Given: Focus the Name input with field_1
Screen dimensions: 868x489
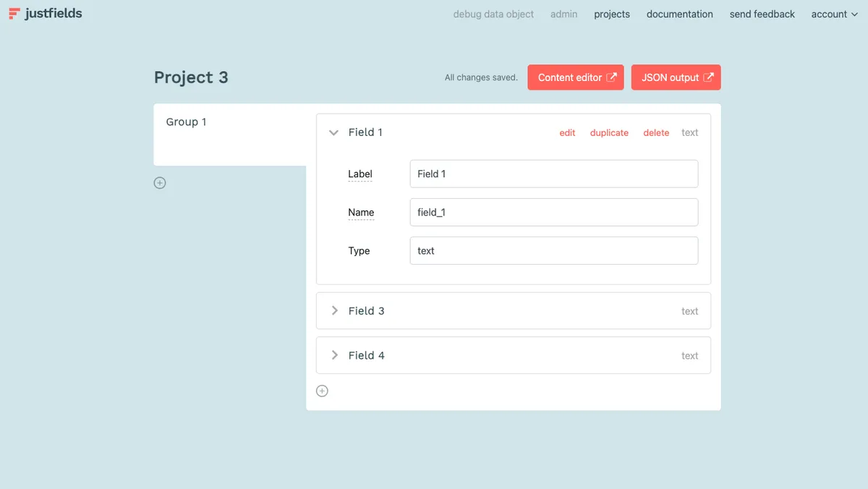Looking at the screenshot, I should [554, 212].
